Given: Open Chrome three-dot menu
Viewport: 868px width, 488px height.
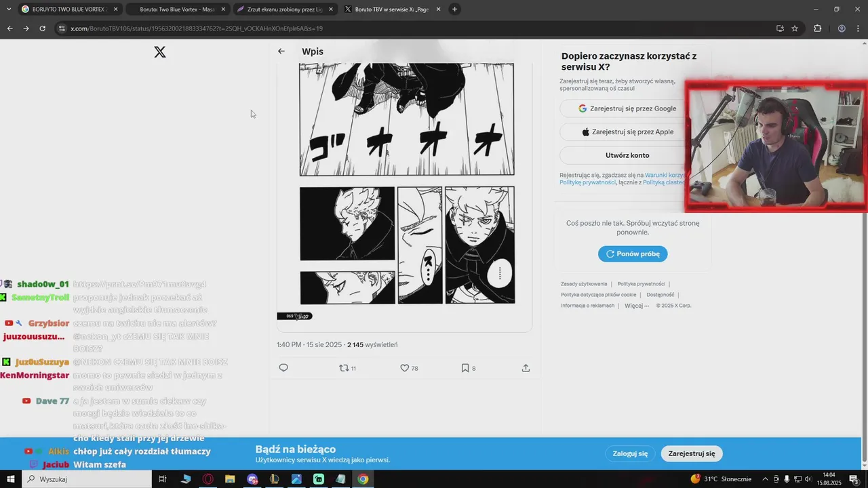Looking at the screenshot, I should point(858,28).
